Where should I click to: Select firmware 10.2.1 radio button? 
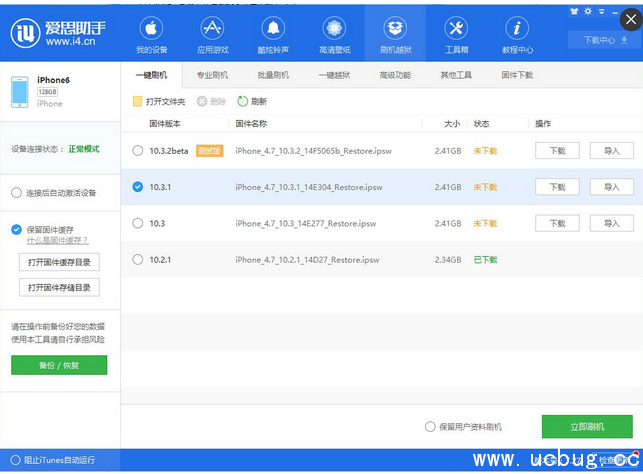click(x=138, y=260)
